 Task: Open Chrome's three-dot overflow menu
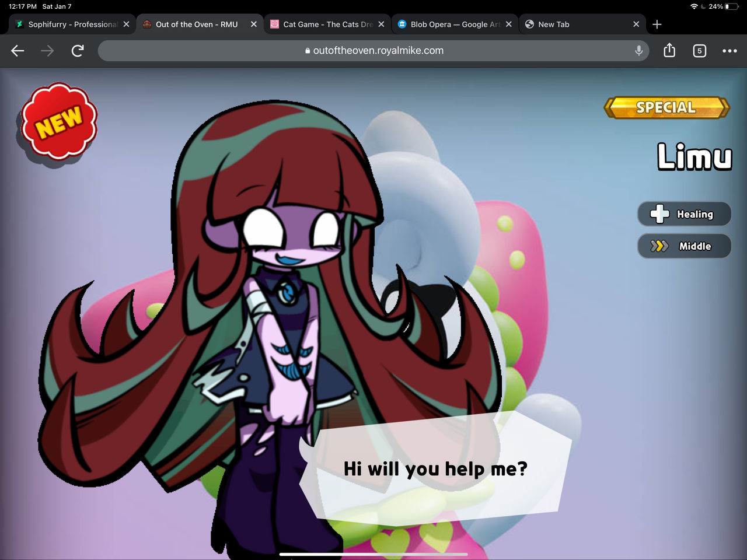(730, 51)
